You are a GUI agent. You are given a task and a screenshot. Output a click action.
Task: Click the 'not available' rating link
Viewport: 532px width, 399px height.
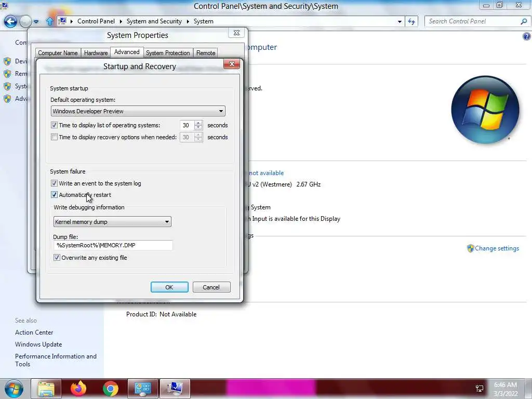point(267,173)
